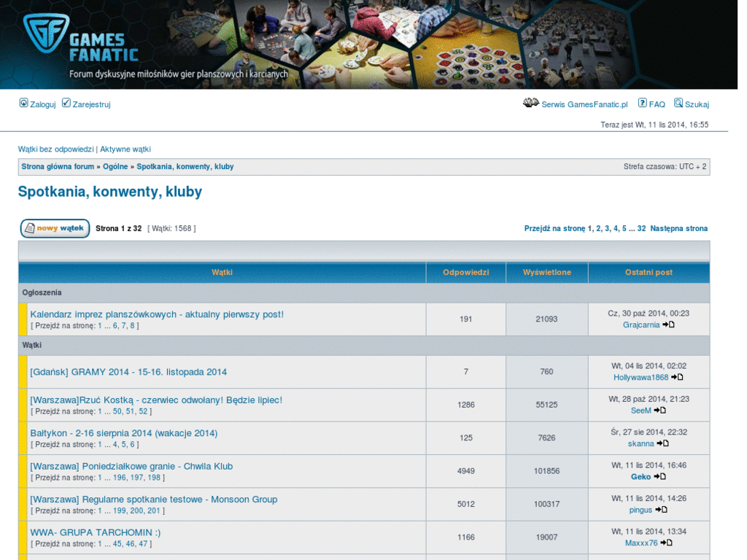
Task: Open Wątki bez odpowiedzi
Action: (55, 149)
